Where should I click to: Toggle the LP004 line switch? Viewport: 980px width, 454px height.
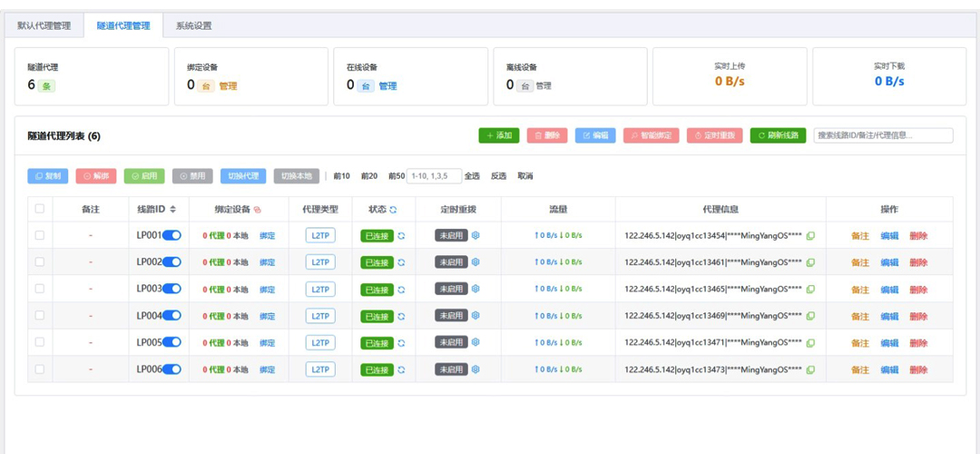171,315
